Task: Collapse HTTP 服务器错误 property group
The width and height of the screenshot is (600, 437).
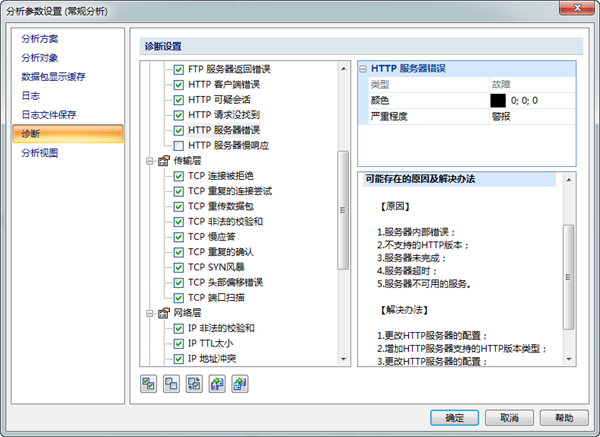Action: [x=363, y=69]
